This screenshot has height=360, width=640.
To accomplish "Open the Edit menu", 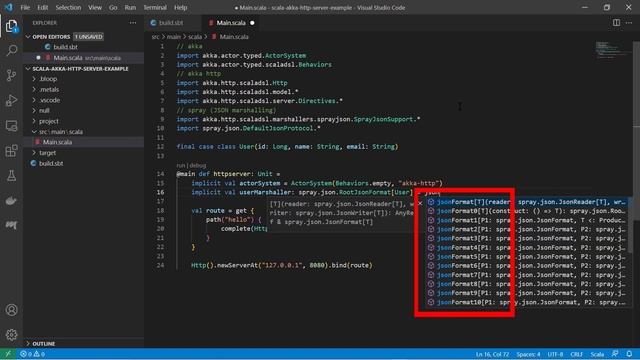I will coord(42,7).
